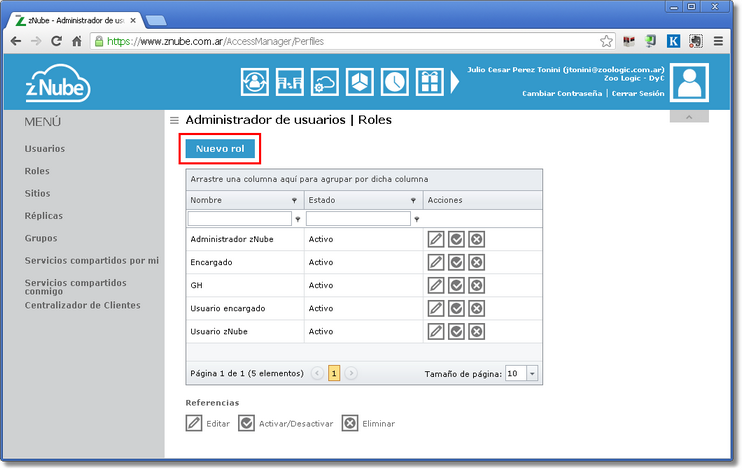Click the Nuevo rol button
The height and width of the screenshot is (470, 742).
[x=219, y=148]
